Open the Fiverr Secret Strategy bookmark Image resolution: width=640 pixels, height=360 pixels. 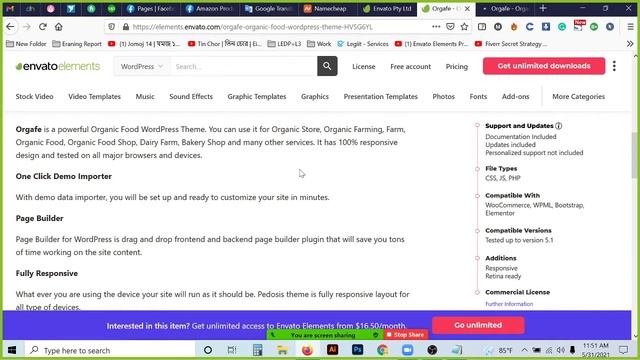[511, 44]
